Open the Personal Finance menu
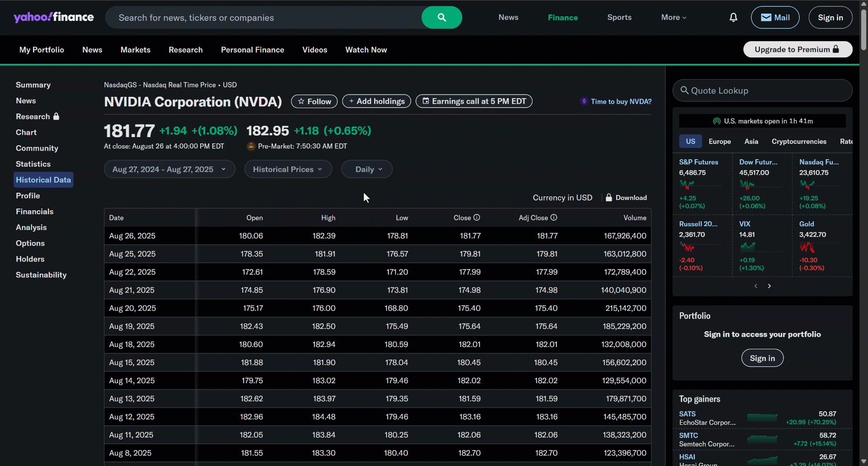The height and width of the screenshot is (466, 868). click(x=253, y=50)
